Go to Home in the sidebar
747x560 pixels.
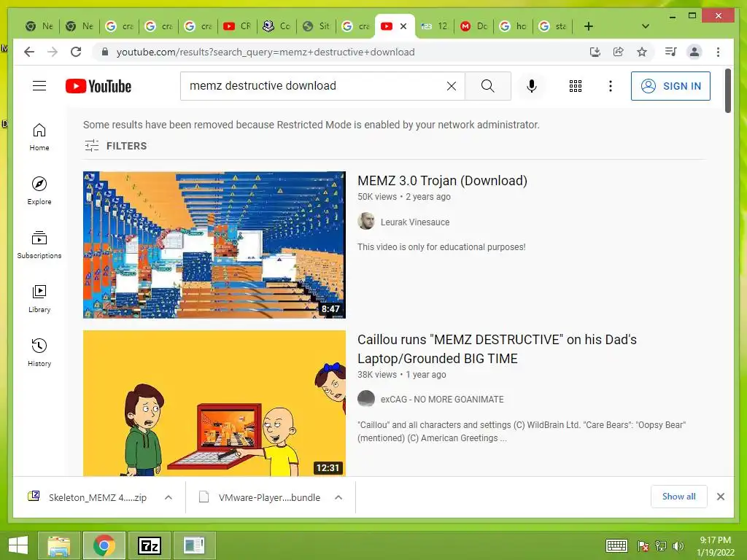(39, 137)
